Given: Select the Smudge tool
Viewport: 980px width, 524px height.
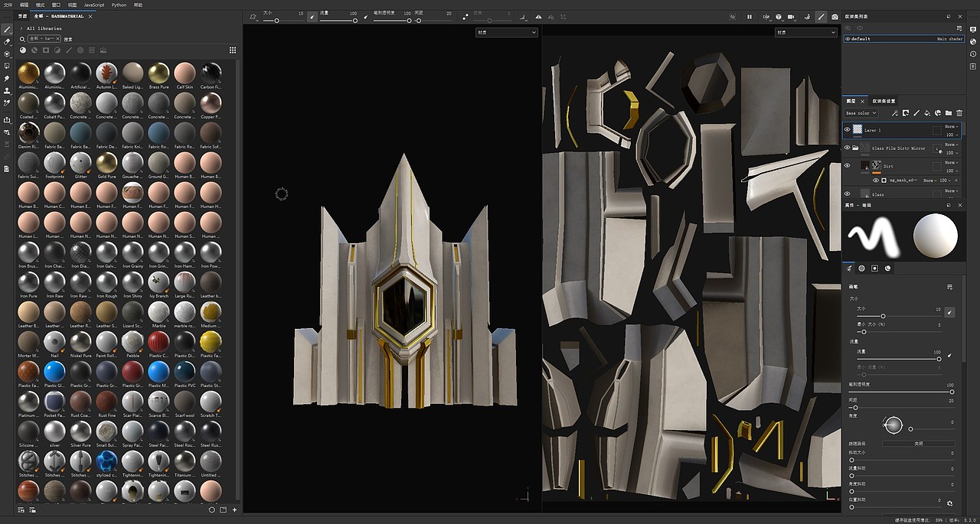Looking at the screenshot, I should point(7,79).
